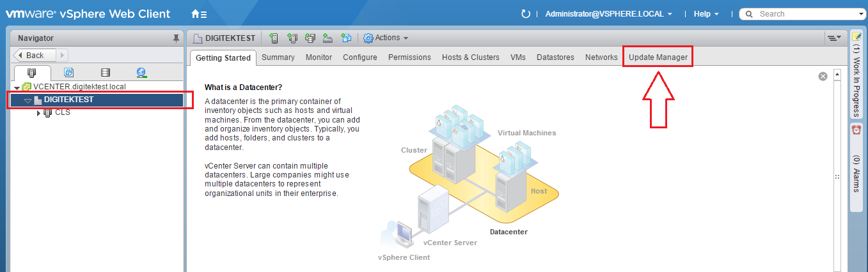Open Storage navigator tab
The image size is (868, 272).
coord(106,72)
